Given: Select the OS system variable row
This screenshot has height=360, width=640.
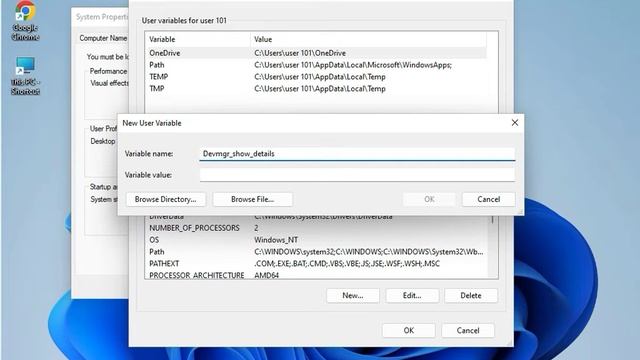Looking at the screenshot, I should pyautogui.click(x=316, y=240).
